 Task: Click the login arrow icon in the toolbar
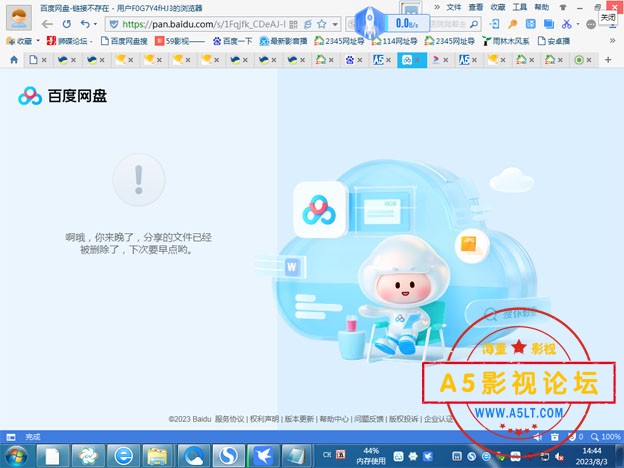(494, 24)
